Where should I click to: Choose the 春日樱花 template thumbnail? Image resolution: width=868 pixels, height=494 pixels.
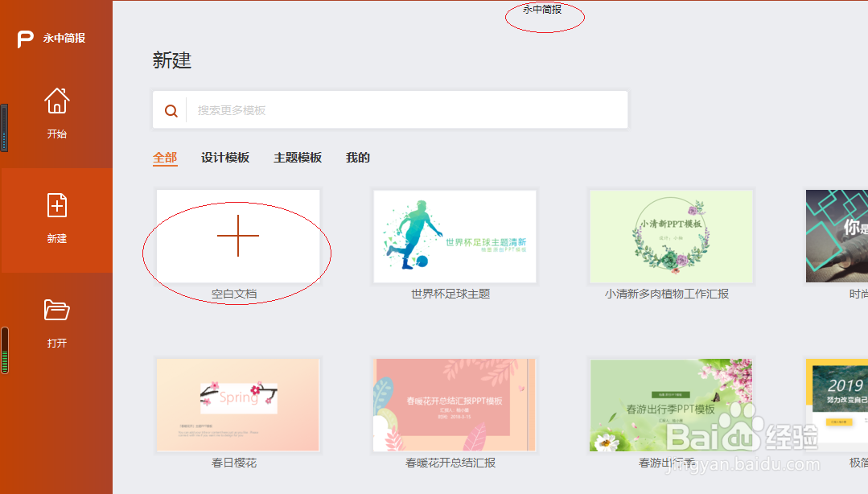pos(238,405)
